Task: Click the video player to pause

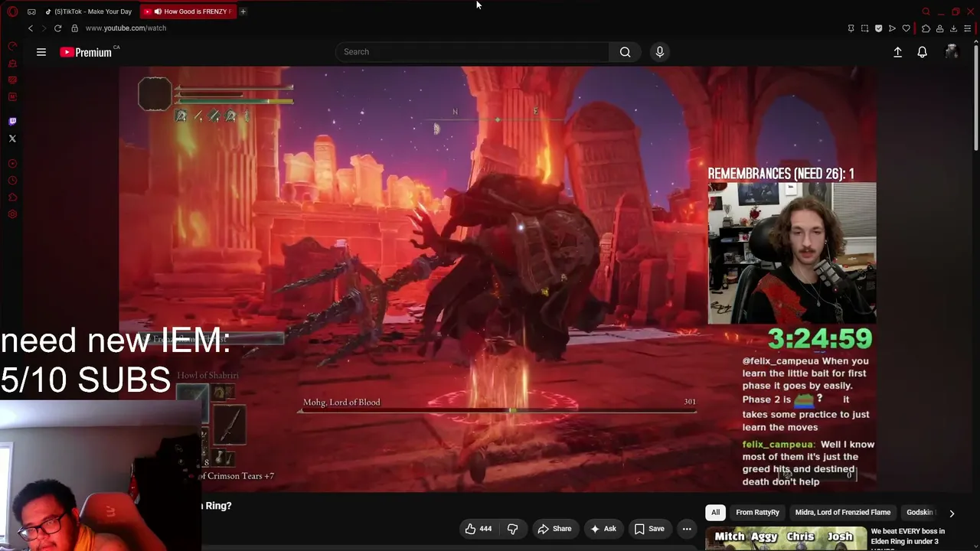Action: (498, 279)
